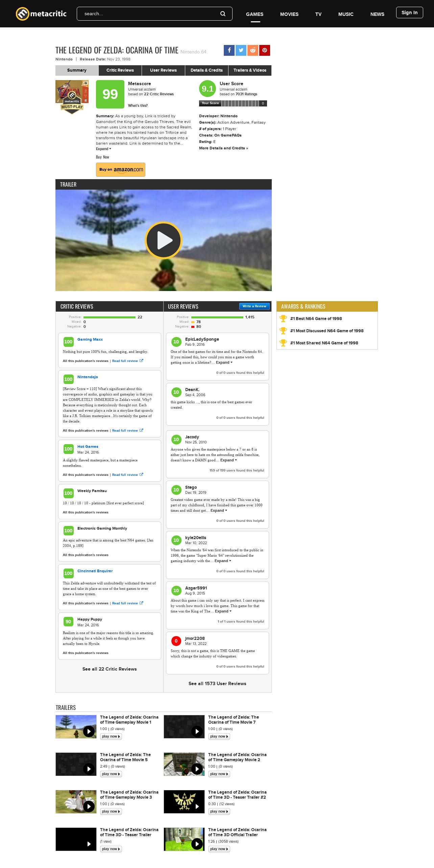Click Buy on Amazon.com button
The height and width of the screenshot is (868, 434).
pyautogui.click(x=121, y=170)
